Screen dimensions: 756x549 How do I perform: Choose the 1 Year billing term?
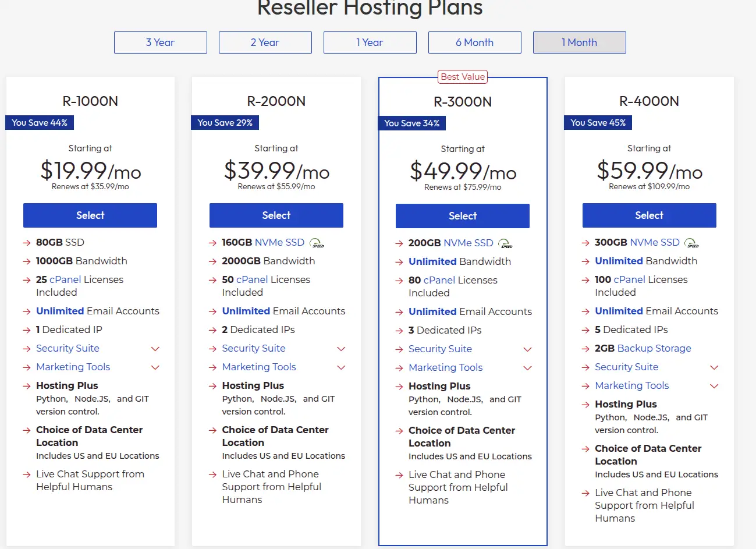tap(370, 42)
